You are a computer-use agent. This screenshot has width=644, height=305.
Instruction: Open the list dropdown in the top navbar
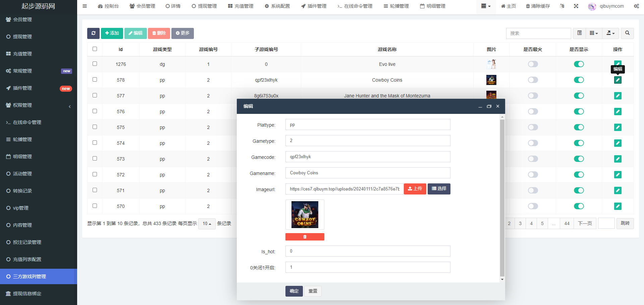(486, 6)
